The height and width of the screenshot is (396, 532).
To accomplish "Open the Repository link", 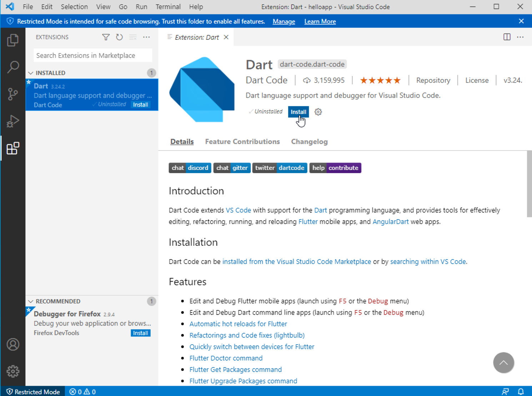I will (x=433, y=80).
